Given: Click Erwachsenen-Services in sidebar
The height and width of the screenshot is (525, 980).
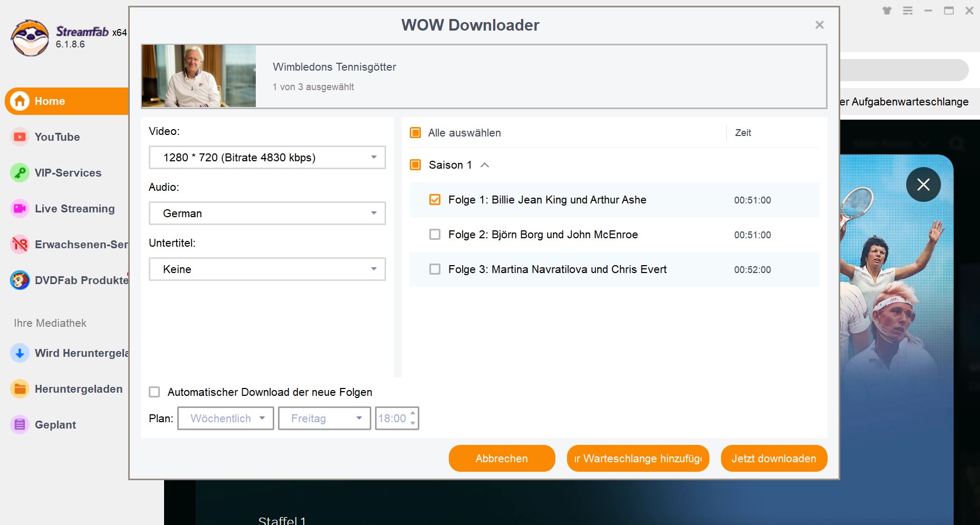Looking at the screenshot, I should coord(82,245).
